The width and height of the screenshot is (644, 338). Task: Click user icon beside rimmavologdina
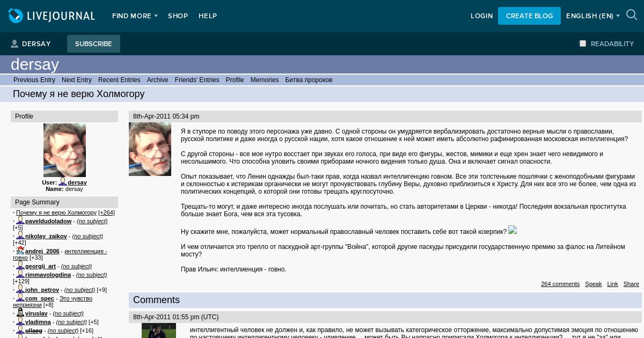click(20, 274)
